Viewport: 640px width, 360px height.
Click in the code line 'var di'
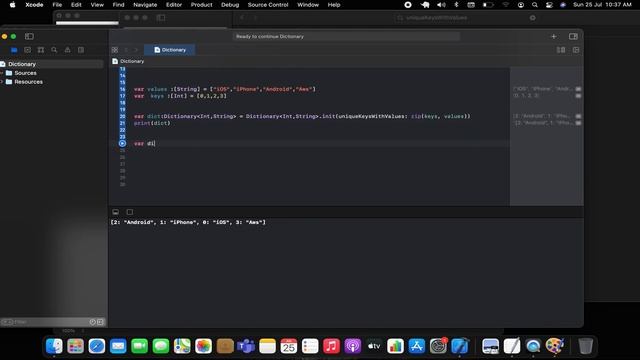pyautogui.click(x=144, y=144)
